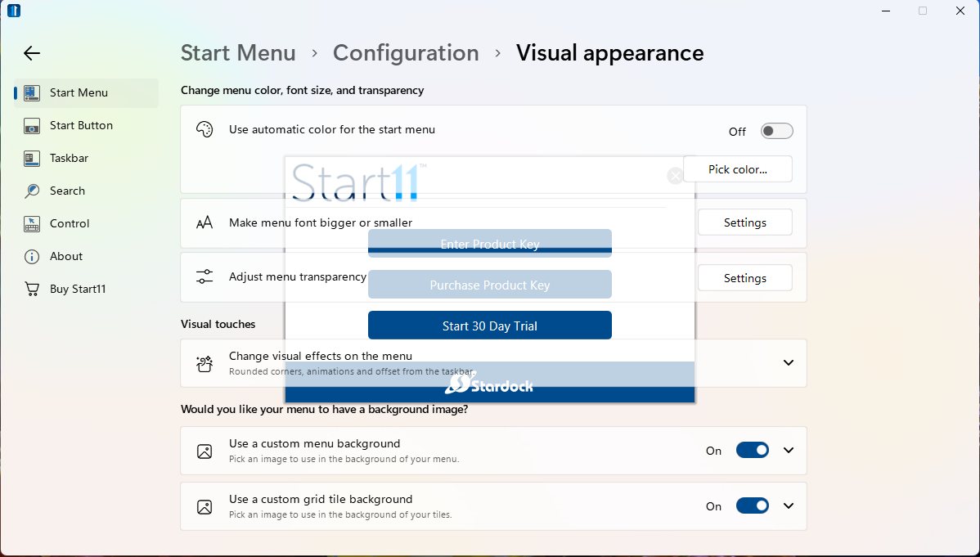980x557 pixels.
Task: Click Purchase Product Key button
Action: (489, 285)
